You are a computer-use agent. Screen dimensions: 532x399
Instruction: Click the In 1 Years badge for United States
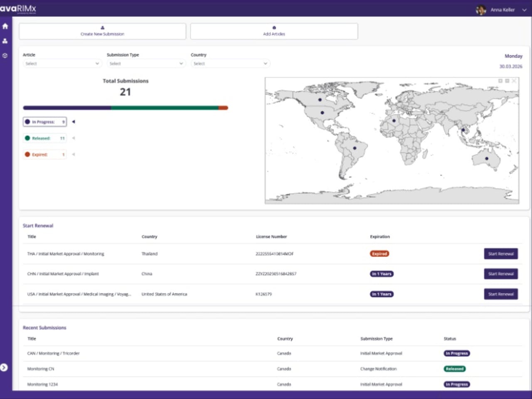(382, 294)
